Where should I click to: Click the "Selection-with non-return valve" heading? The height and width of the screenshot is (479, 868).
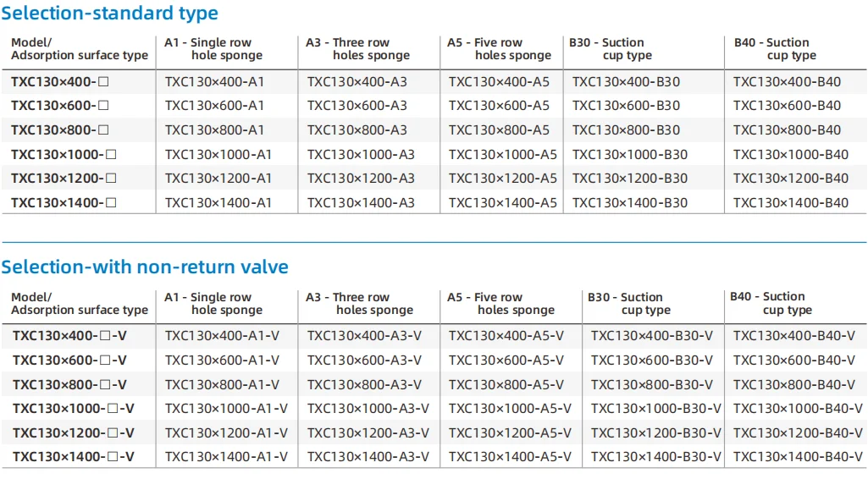145,267
